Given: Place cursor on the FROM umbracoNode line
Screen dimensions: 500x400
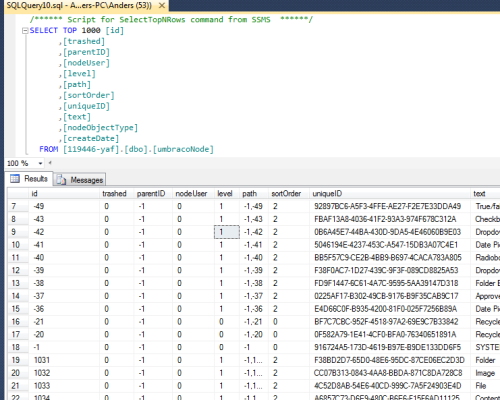Looking at the screenshot, I should coord(127,149).
